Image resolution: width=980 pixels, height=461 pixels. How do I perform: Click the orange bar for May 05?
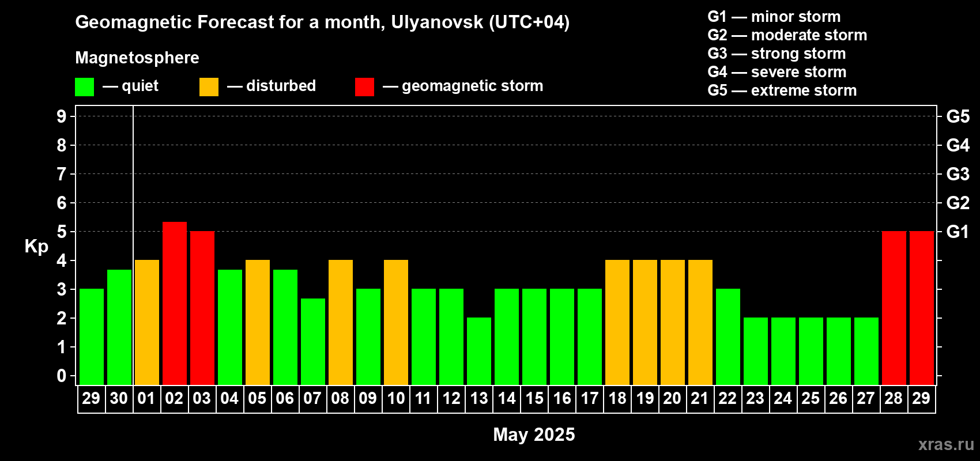coord(258,323)
